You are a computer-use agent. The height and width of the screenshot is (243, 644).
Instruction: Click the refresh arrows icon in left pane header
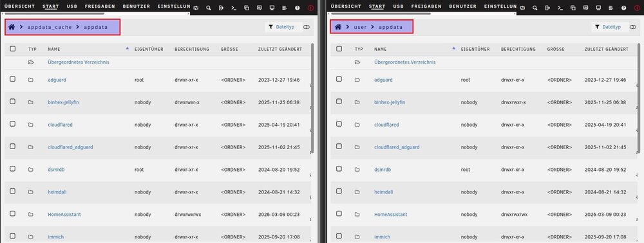[196, 8]
